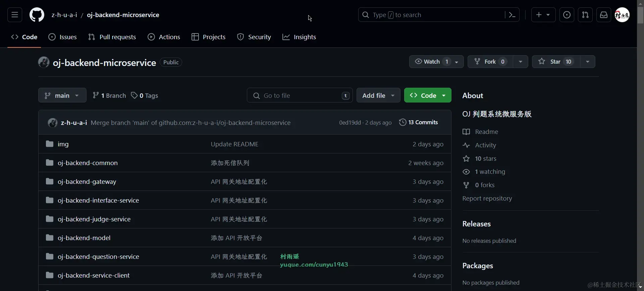Screen dimensions: 644x291
Task: Fork this repository
Action: tap(490, 62)
